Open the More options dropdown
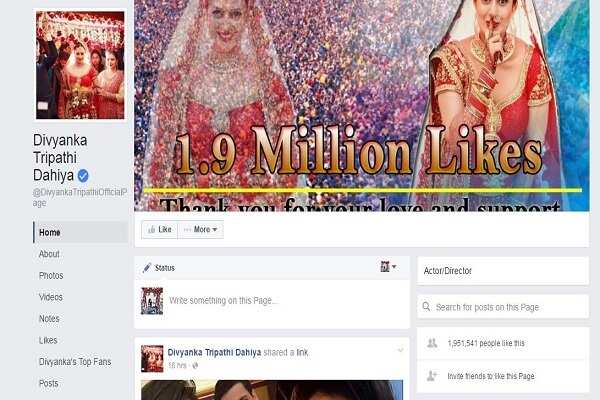This screenshot has height=400, width=600. point(201,230)
